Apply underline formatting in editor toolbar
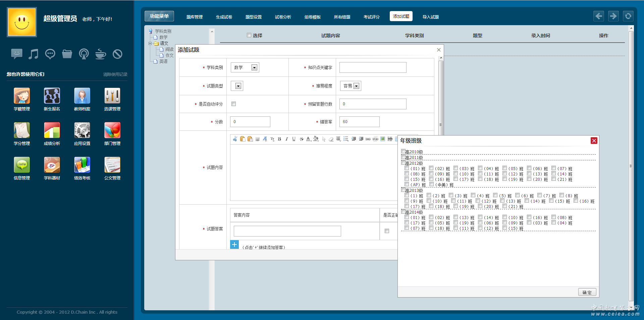Screen dimensions: 644x320 click(294, 139)
